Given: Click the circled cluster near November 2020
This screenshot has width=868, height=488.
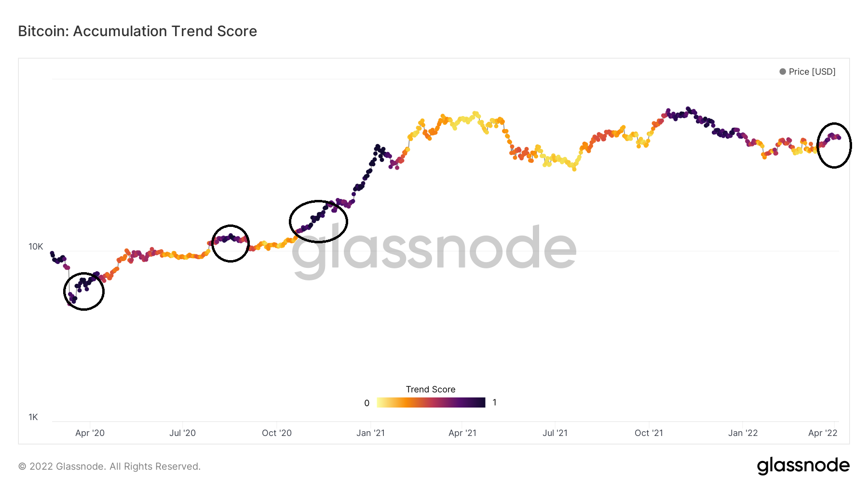Looking at the screenshot, I should [x=318, y=222].
